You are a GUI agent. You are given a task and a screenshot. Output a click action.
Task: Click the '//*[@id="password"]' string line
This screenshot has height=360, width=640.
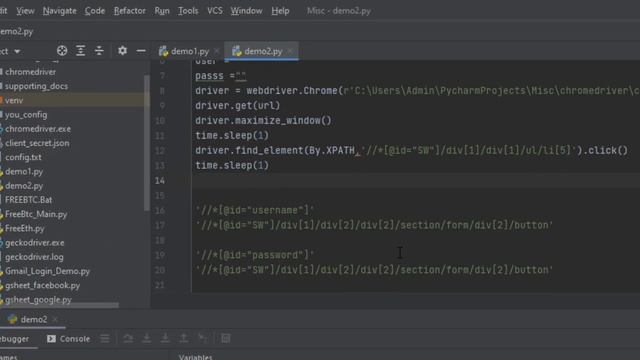(255, 256)
